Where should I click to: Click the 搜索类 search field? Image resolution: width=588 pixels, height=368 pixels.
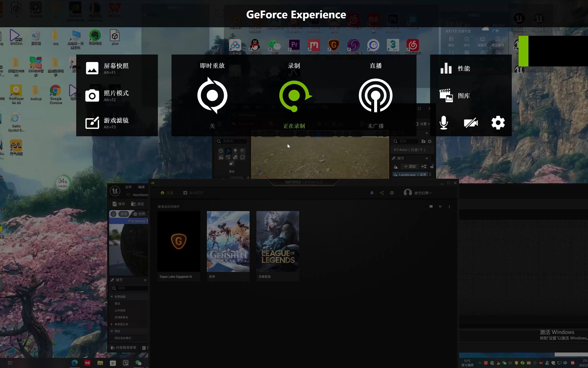[232, 141]
